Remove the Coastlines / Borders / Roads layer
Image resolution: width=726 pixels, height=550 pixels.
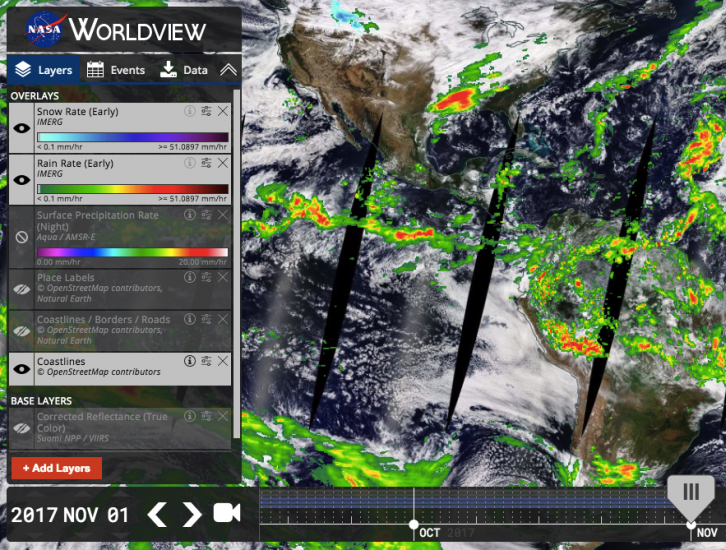point(223,319)
